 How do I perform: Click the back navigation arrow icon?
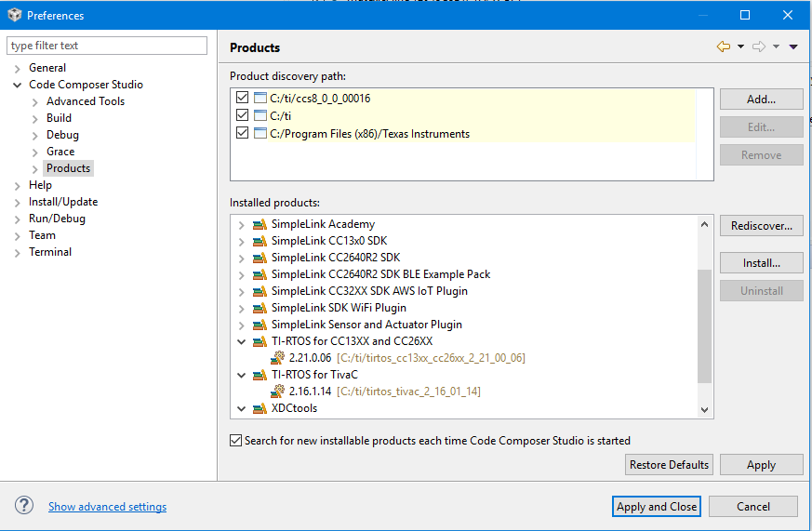[723, 46]
